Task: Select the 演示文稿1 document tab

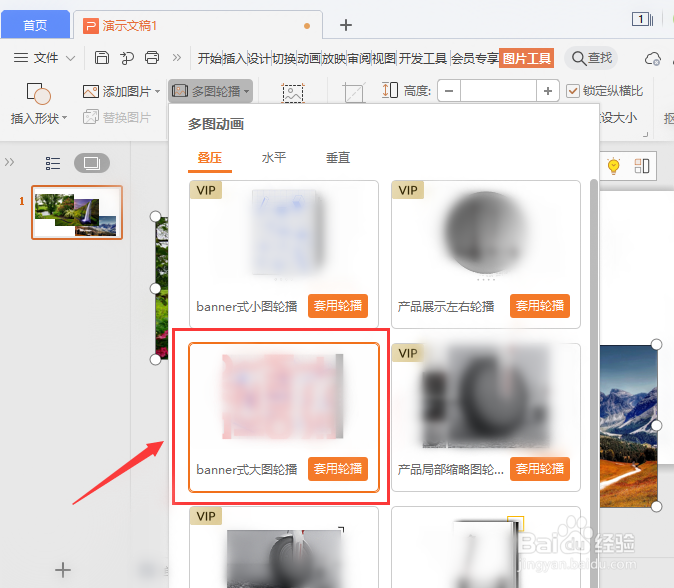Action: [x=198, y=26]
